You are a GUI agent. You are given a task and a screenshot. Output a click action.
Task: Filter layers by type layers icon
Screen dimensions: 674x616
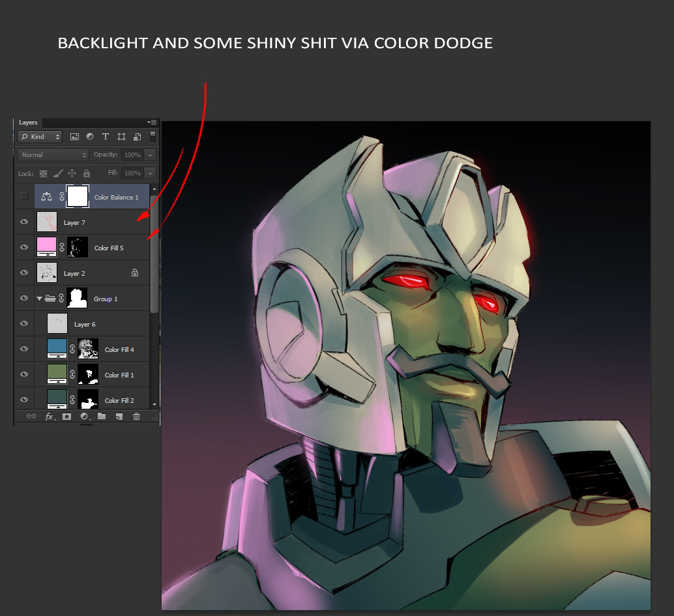pyautogui.click(x=106, y=136)
